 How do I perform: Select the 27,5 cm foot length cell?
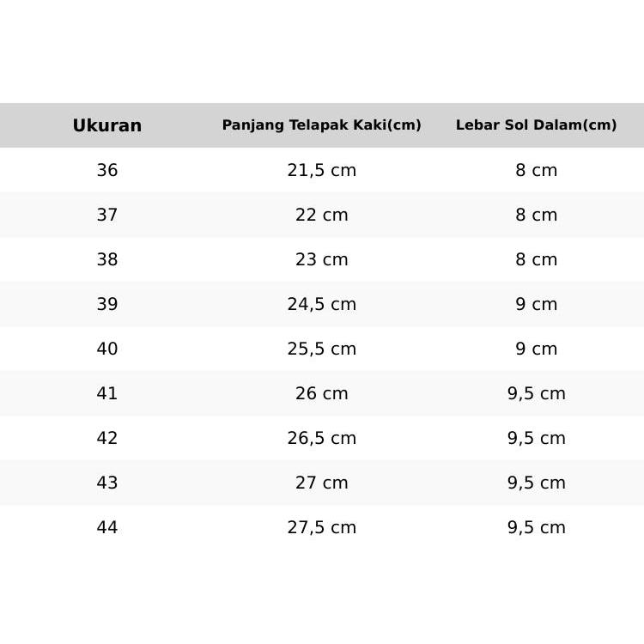click(322, 527)
